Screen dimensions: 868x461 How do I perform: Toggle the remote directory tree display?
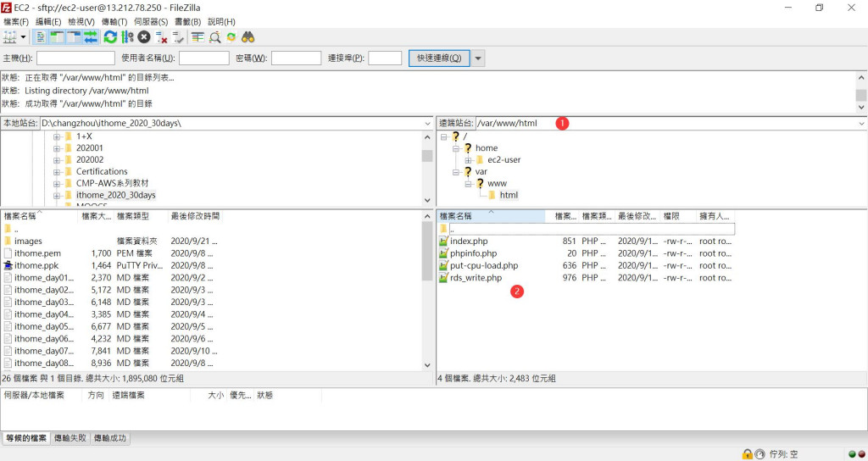pos(74,37)
